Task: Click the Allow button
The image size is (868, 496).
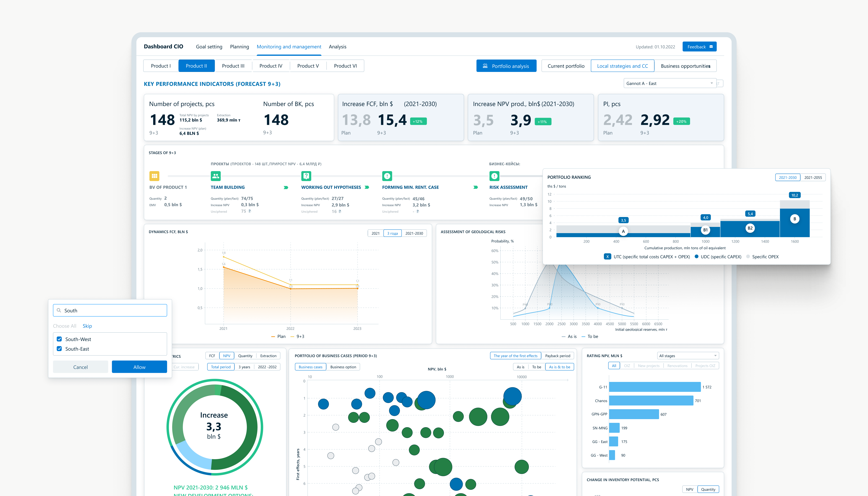Action: pos(139,367)
